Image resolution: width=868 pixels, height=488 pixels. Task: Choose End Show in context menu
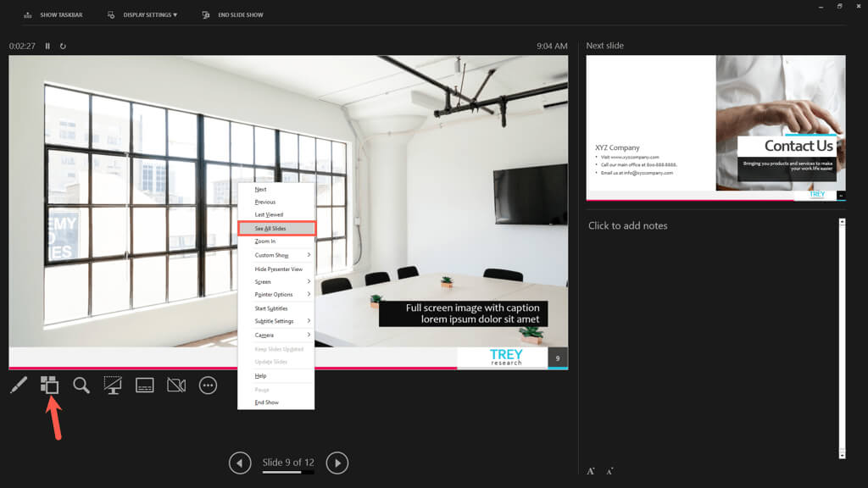[x=276, y=402]
